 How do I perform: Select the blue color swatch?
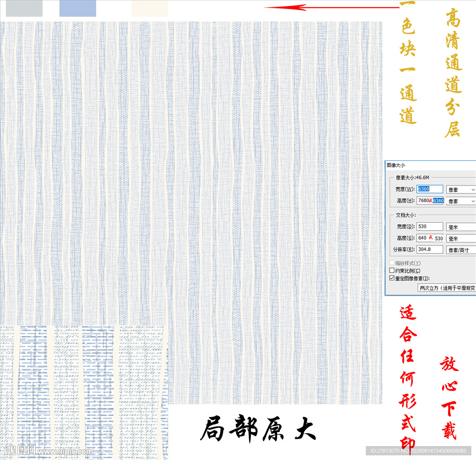78,8
